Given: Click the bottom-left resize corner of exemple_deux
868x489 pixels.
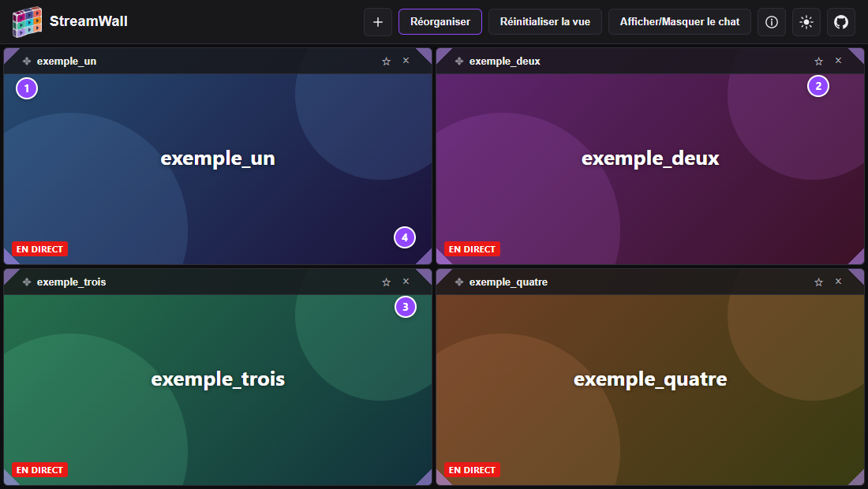Looking at the screenshot, I should pos(442,259).
